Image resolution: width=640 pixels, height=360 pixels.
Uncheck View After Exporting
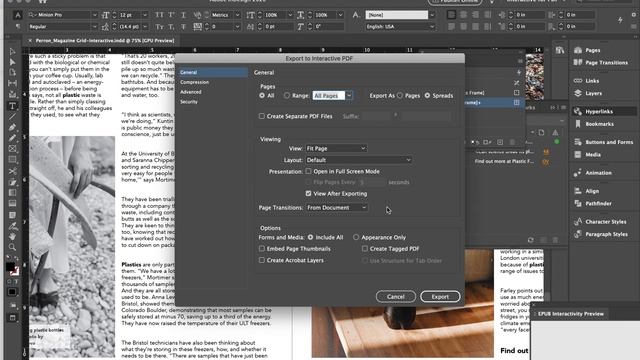(309, 193)
